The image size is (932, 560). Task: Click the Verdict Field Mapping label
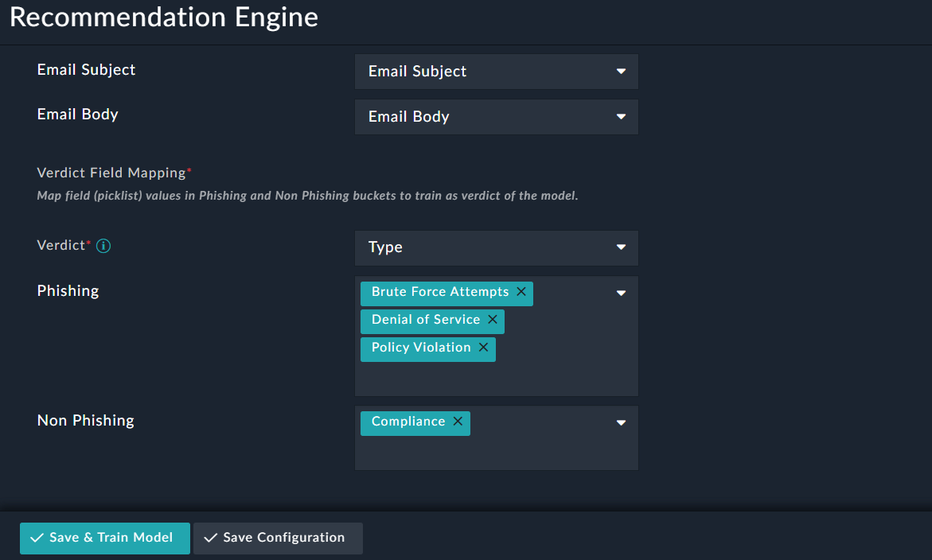tap(111, 173)
